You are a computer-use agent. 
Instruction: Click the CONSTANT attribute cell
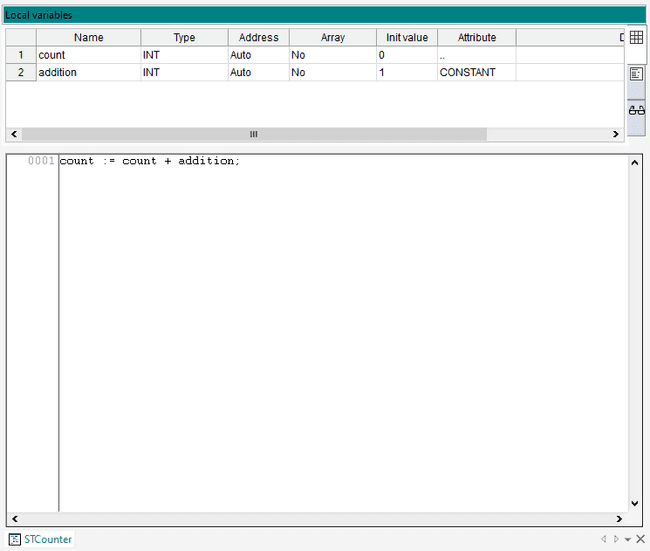(x=476, y=73)
